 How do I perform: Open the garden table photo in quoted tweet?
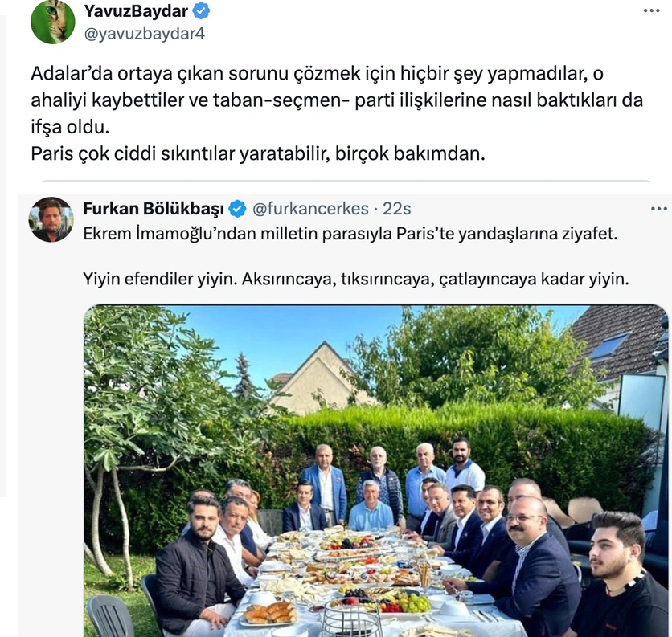pos(376,471)
